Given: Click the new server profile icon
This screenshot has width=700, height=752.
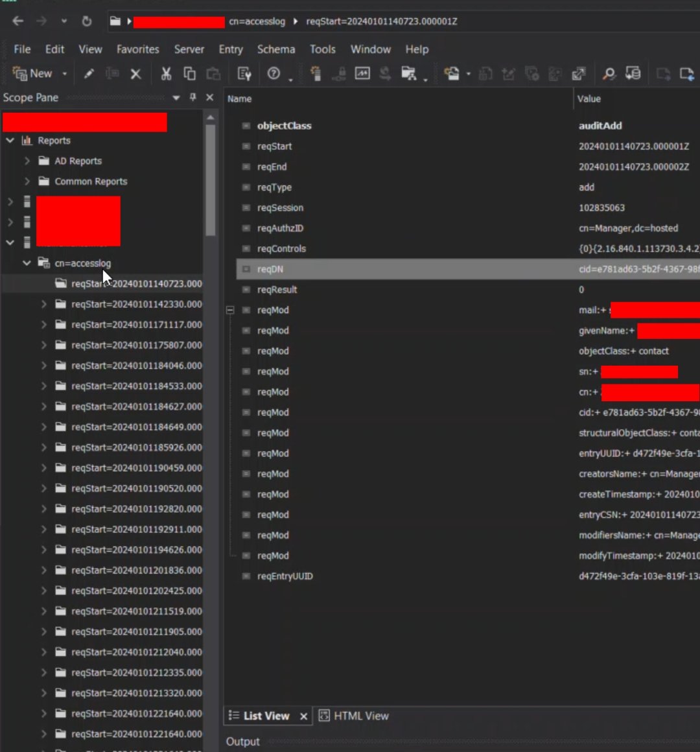Looking at the screenshot, I should 316,73.
